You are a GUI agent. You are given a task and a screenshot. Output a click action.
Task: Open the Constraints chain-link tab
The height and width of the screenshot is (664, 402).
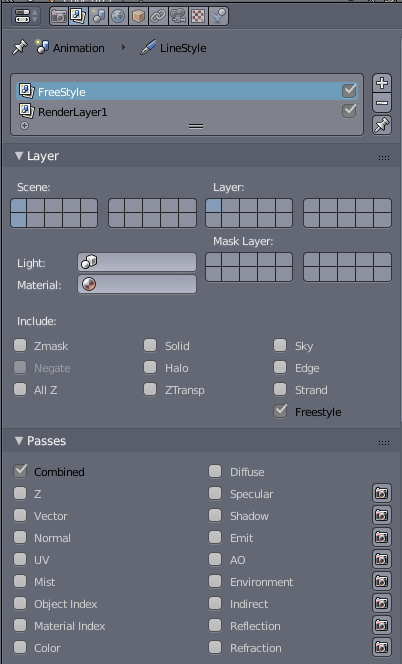click(158, 16)
